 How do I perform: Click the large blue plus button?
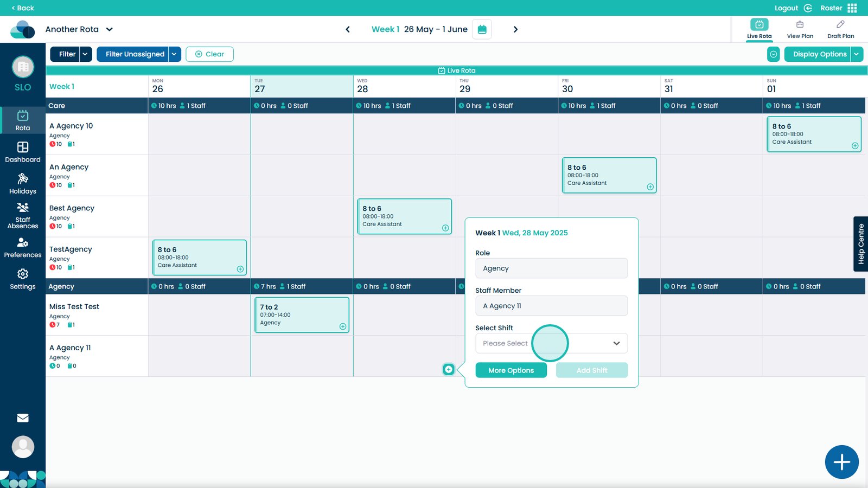(841, 462)
